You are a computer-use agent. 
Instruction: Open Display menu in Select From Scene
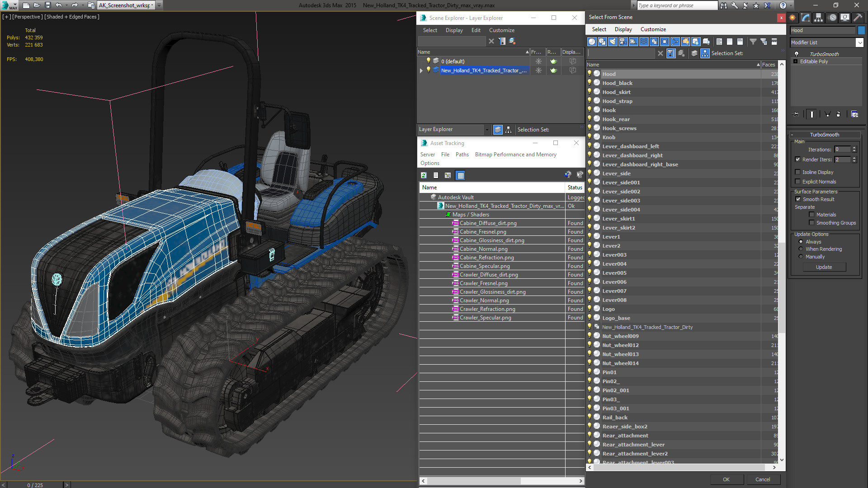point(623,29)
